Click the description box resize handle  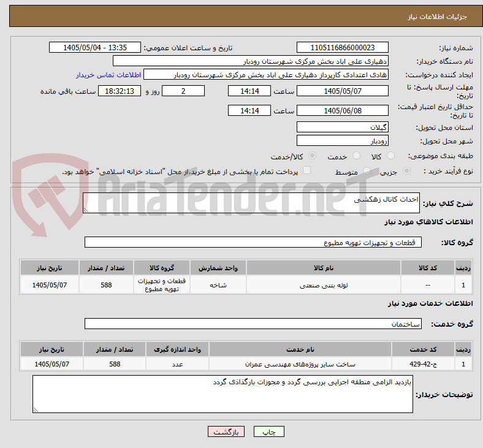86,210
